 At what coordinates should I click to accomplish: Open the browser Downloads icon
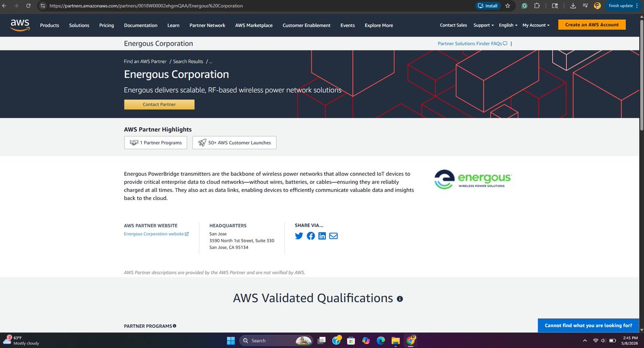point(573,5)
